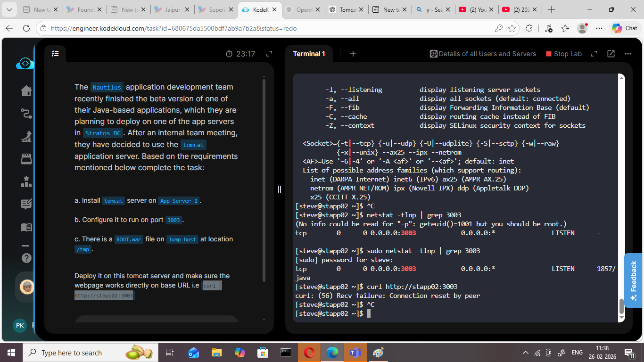Switch to the Jaipur browser tab
The width and height of the screenshot is (644, 362).
click(x=171, y=9)
